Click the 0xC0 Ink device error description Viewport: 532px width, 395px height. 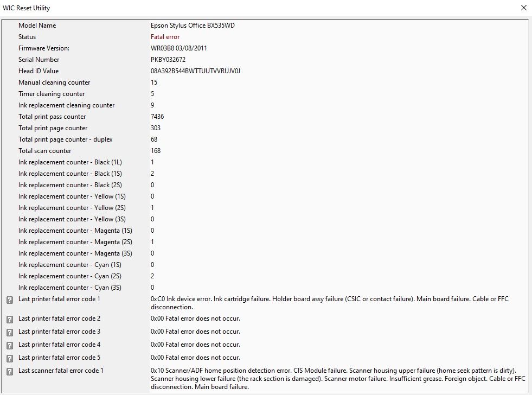click(x=329, y=303)
